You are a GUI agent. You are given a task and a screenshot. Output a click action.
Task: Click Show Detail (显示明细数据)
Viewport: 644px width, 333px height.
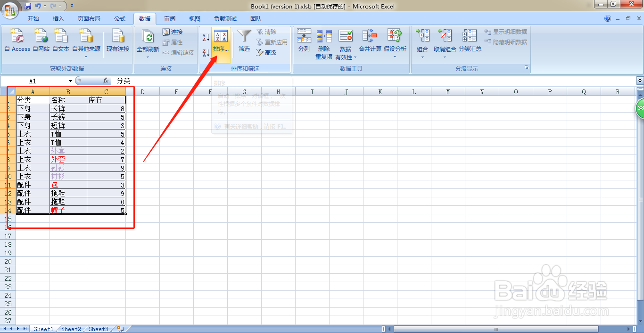point(505,32)
